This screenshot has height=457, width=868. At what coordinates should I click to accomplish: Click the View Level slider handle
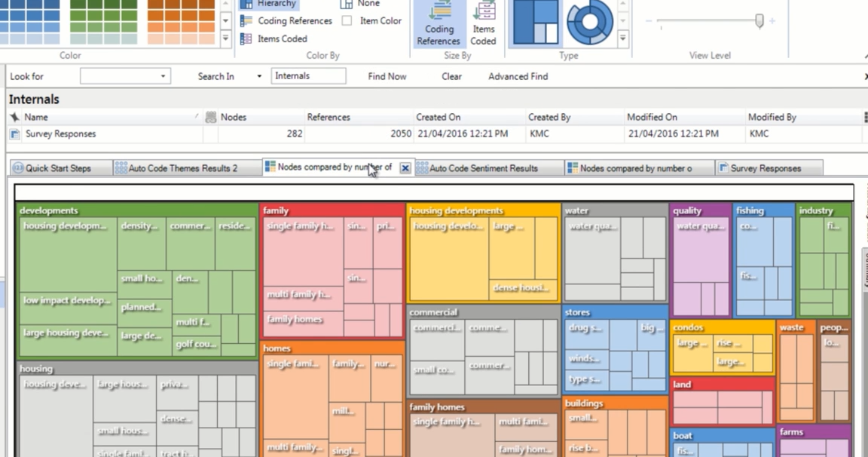[x=759, y=21]
